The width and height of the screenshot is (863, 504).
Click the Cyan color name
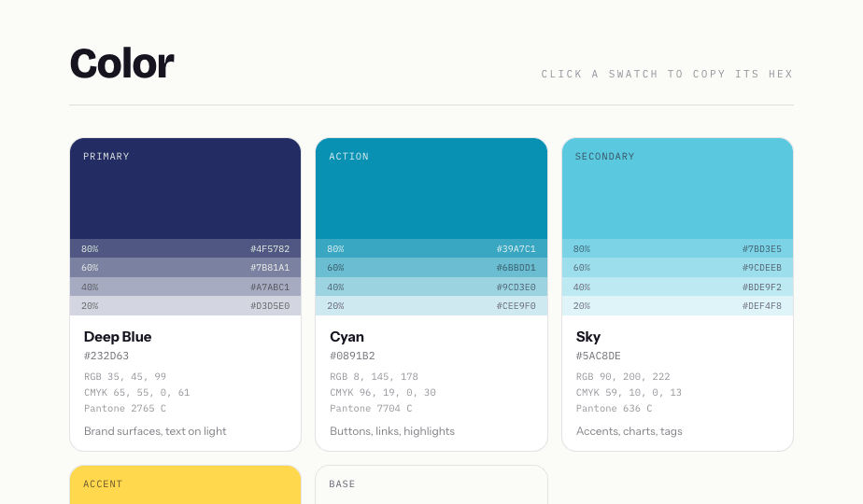coord(347,336)
